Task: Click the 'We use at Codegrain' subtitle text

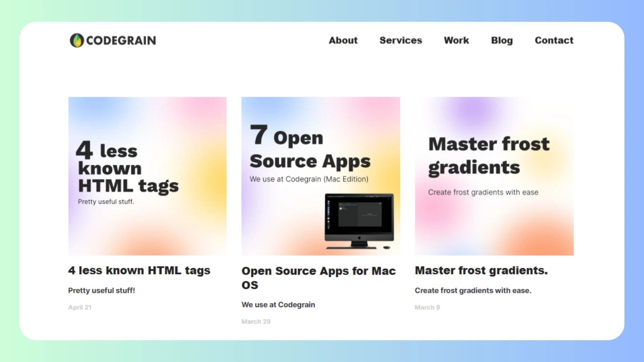Action: (278, 305)
